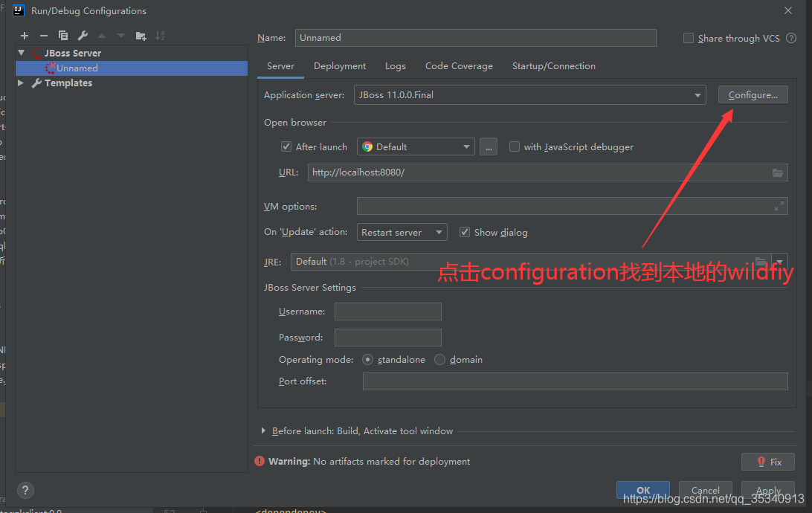Enable Share through VCS checkbox
812x513 pixels.
coord(689,38)
